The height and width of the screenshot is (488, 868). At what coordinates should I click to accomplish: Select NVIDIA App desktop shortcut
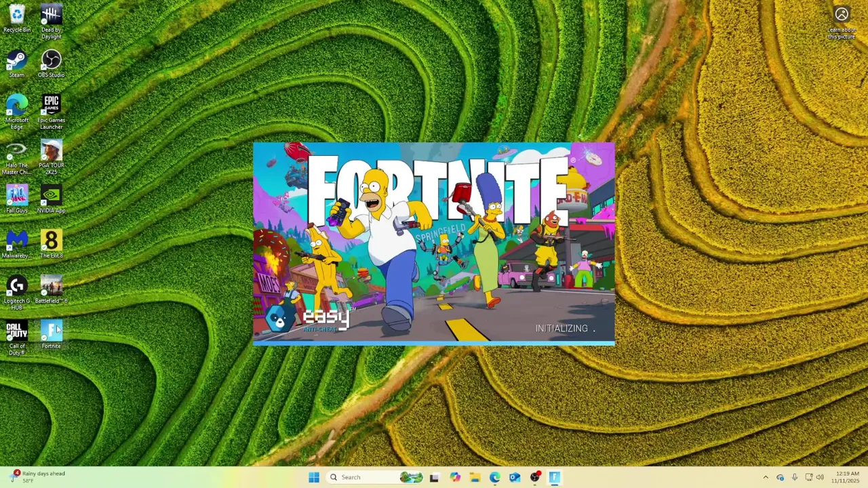click(51, 199)
